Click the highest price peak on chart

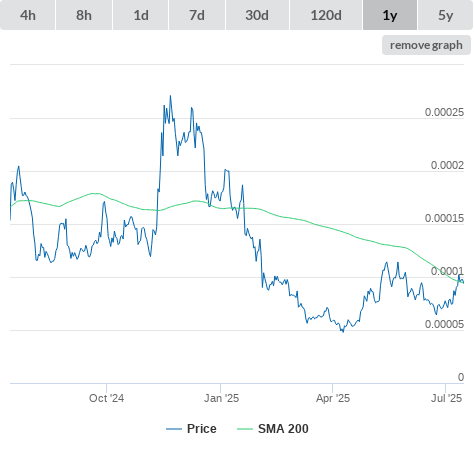click(x=171, y=96)
